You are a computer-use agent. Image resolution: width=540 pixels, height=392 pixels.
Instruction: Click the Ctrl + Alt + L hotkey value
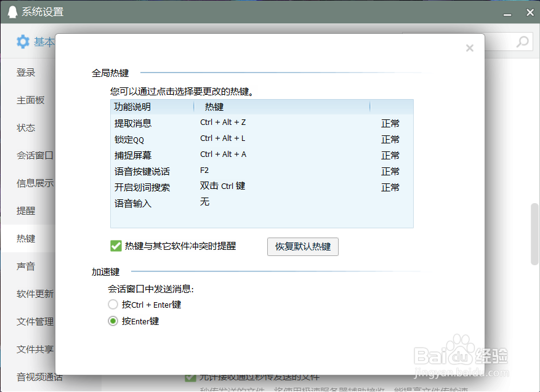point(222,138)
